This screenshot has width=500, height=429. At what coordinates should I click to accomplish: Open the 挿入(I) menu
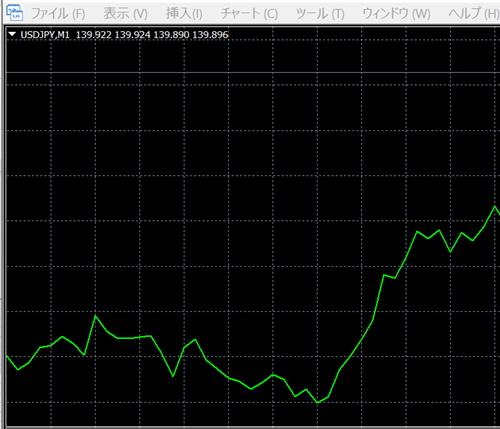pos(184,14)
